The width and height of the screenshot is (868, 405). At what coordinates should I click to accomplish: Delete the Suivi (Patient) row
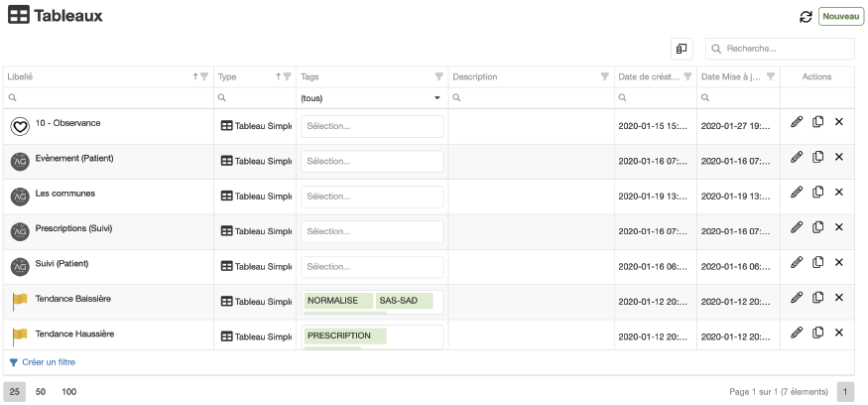tap(838, 262)
